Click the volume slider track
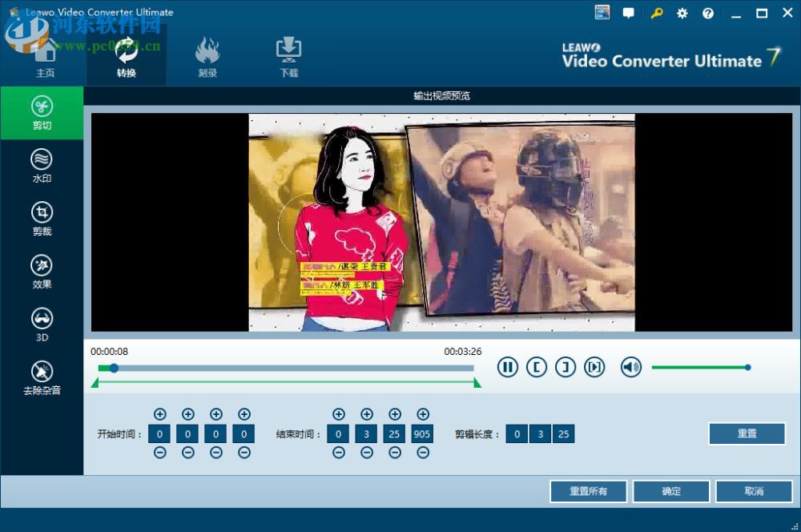Viewport: 801px width, 532px height. pyautogui.click(x=701, y=367)
